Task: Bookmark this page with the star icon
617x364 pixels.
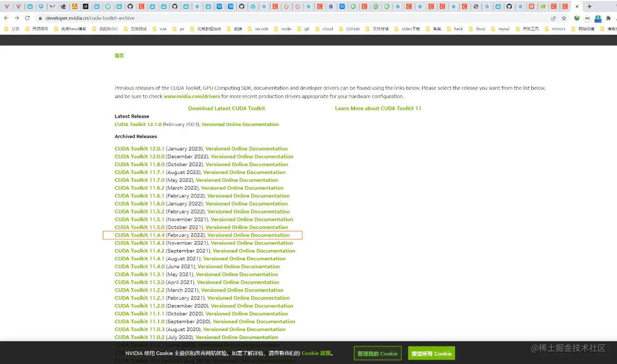Action: 563,18
